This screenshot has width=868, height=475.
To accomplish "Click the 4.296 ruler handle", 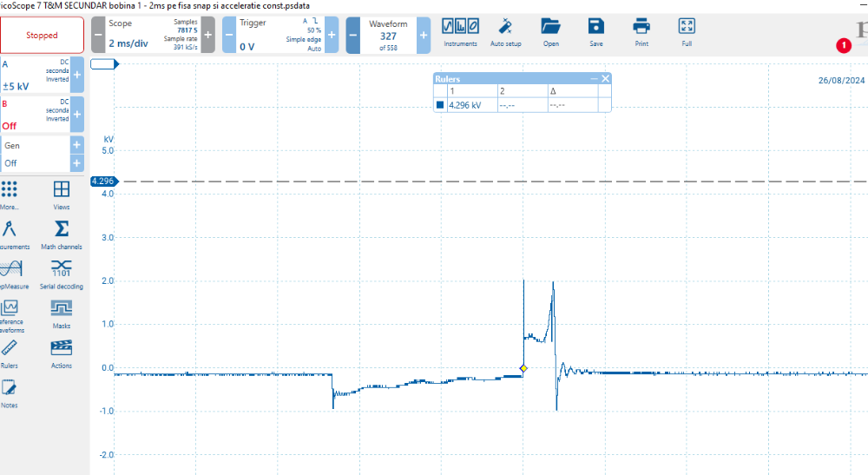I will coord(102,181).
